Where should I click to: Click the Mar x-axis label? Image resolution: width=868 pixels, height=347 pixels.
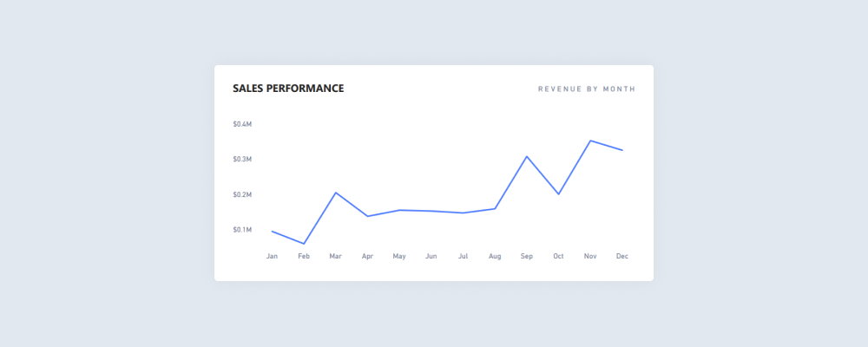(336, 257)
